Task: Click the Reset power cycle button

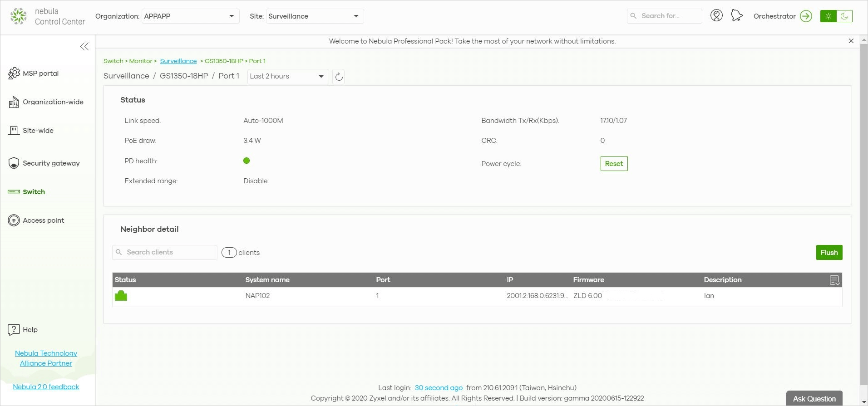Action: (x=614, y=164)
